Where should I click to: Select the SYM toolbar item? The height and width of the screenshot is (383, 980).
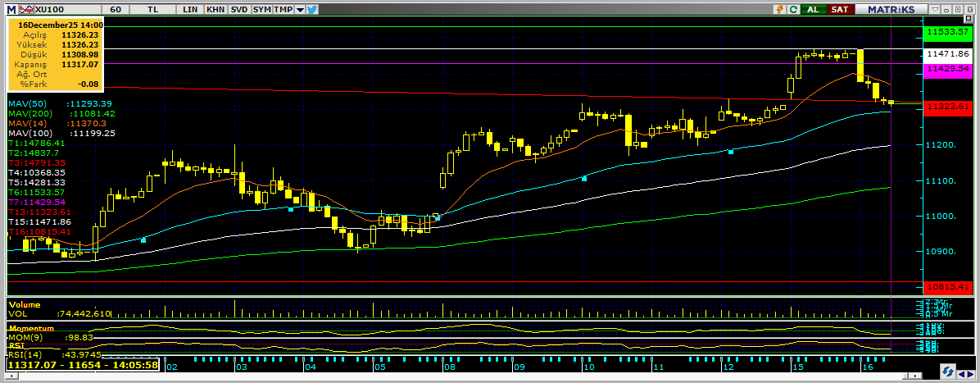(x=261, y=9)
